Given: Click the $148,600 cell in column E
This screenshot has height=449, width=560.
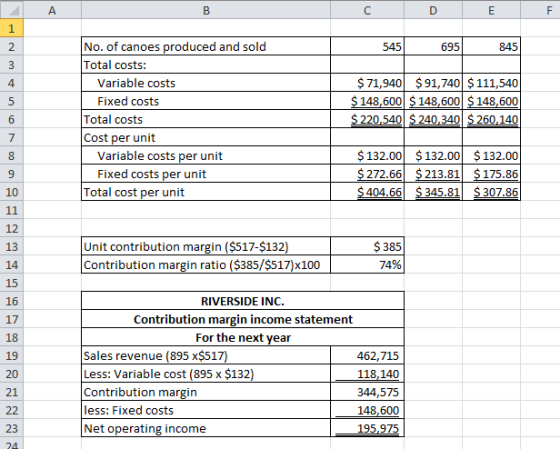Looking at the screenshot, I should point(491,101).
